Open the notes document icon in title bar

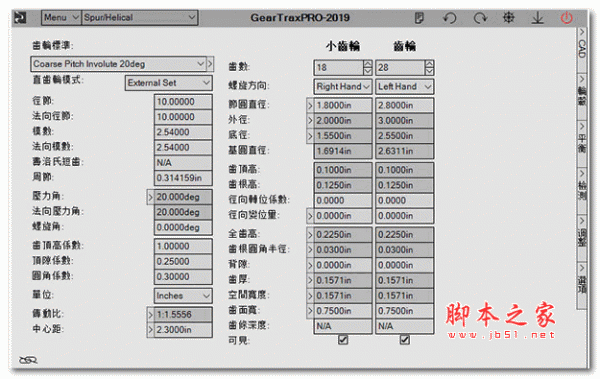pyautogui.click(x=419, y=18)
